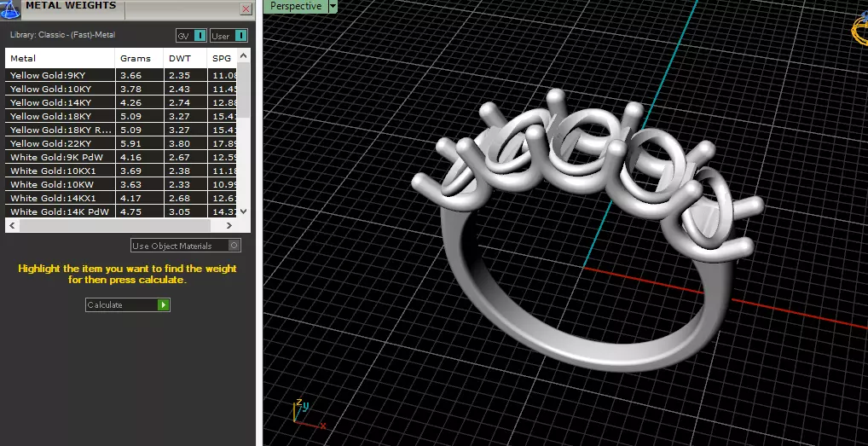Click the 2.33 DWT value
Image resolution: width=868 pixels, height=446 pixels.
click(x=179, y=184)
